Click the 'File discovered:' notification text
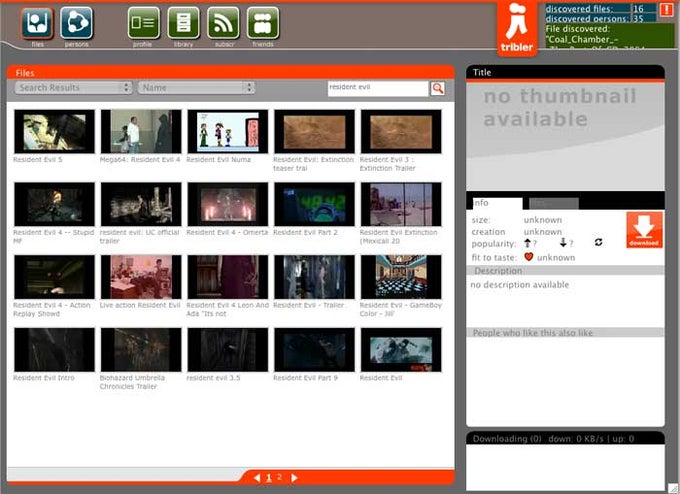Viewport: 680px width, 494px height. point(578,29)
